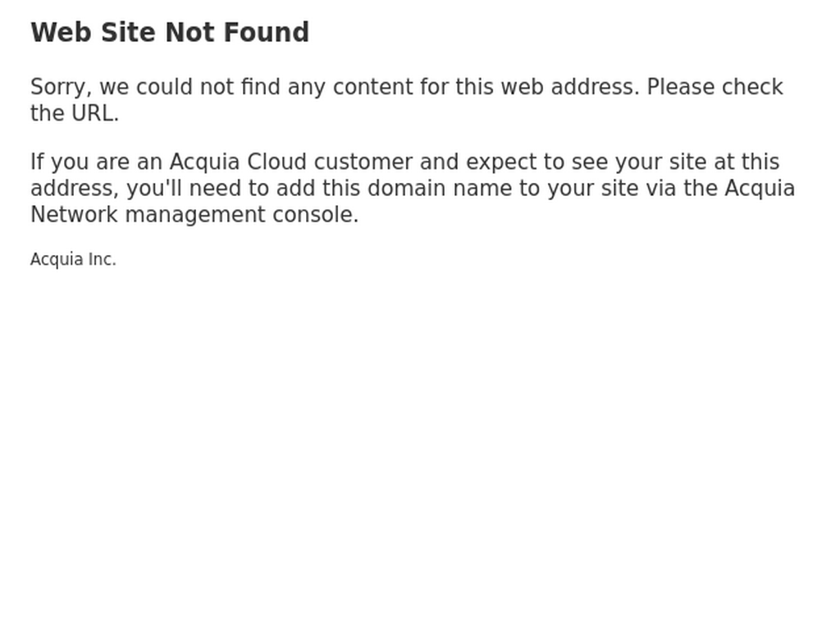
Task: Click the word "customer" in second paragraph
Action: [363, 162]
